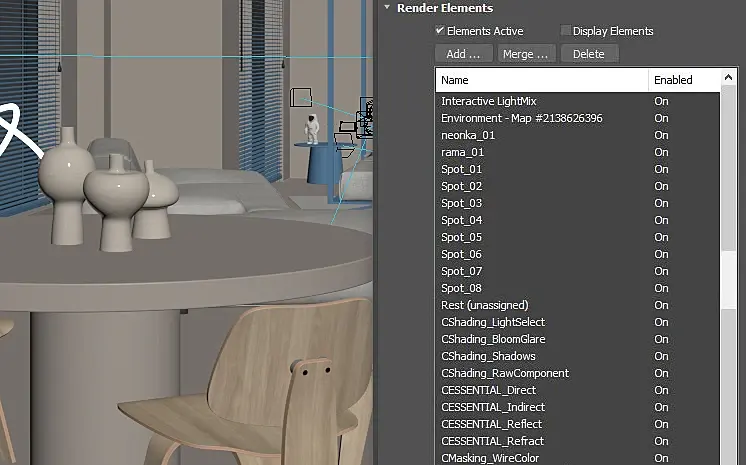Click the Delete button

tap(589, 54)
